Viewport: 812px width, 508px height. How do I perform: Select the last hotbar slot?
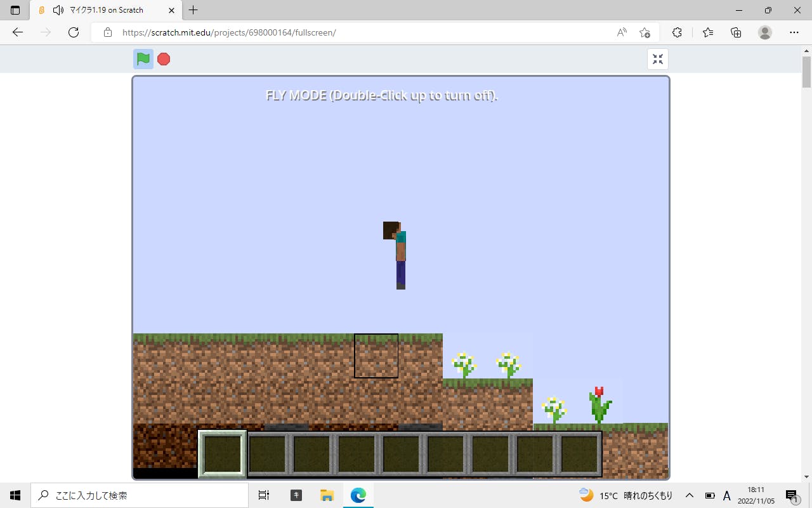click(x=579, y=454)
